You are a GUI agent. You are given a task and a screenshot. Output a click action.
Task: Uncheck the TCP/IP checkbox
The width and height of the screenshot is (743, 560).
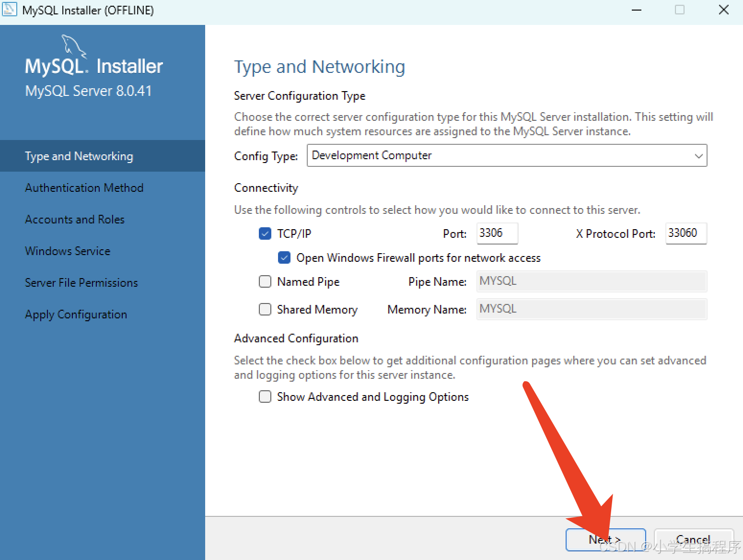point(265,233)
